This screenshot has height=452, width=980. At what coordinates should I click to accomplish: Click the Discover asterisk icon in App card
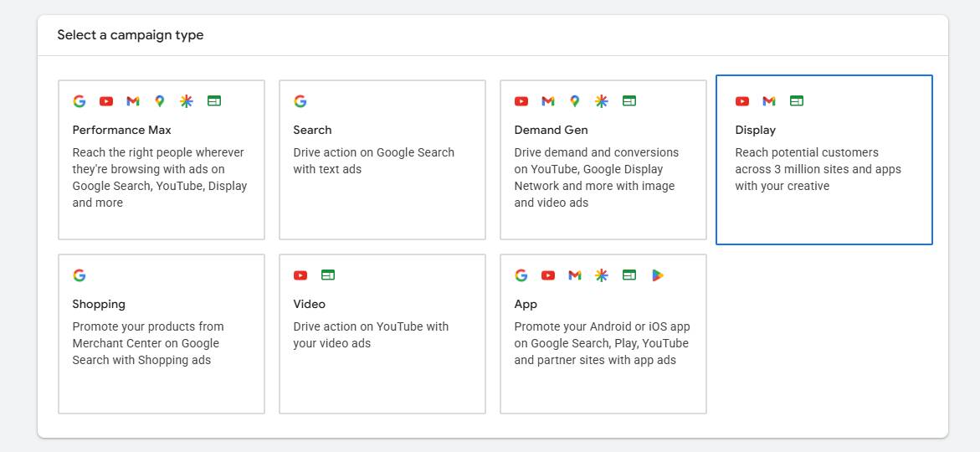click(x=601, y=275)
